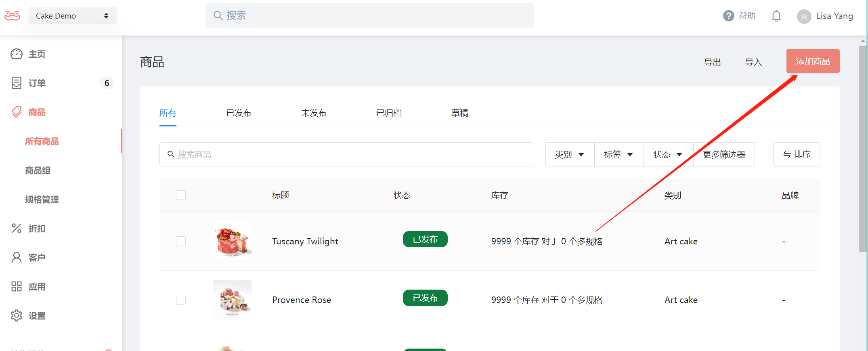Click 更多筛选器 button
This screenshot has height=351, width=868.
pyautogui.click(x=724, y=154)
